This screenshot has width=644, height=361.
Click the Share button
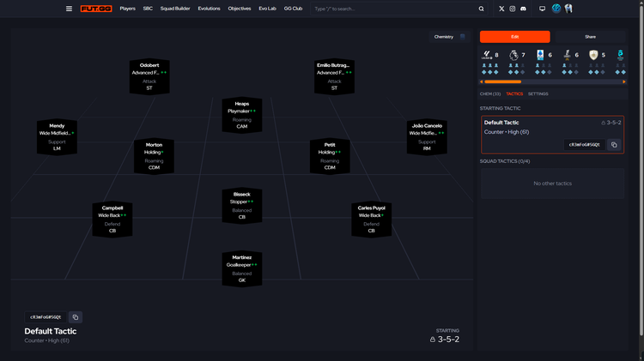point(590,37)
